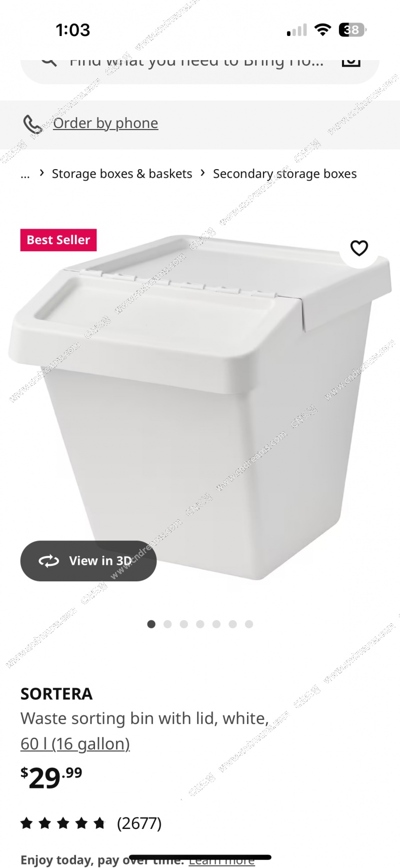Open Secondary storage boxes breadcrumb
The image size is (400, 868).
point(285,174)
